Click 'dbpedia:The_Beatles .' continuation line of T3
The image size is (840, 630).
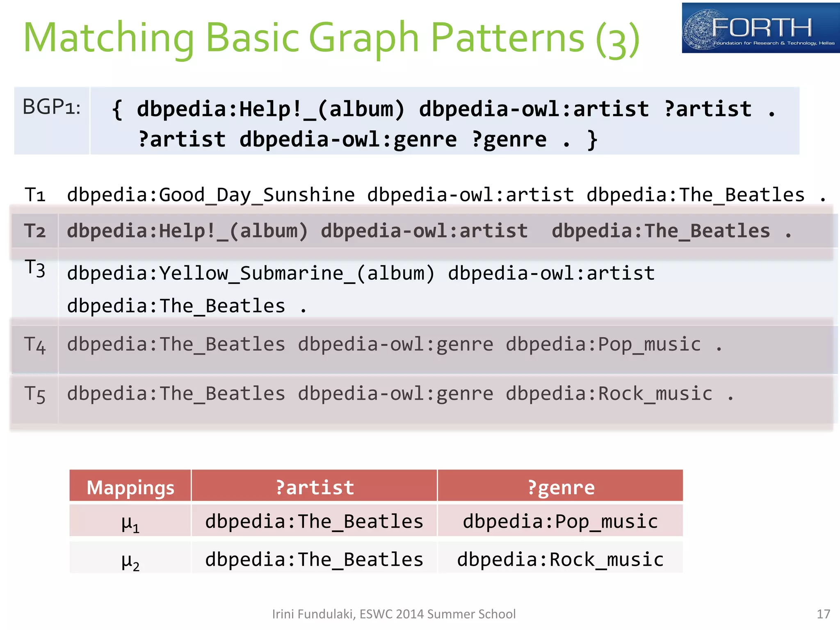[187, 306]
